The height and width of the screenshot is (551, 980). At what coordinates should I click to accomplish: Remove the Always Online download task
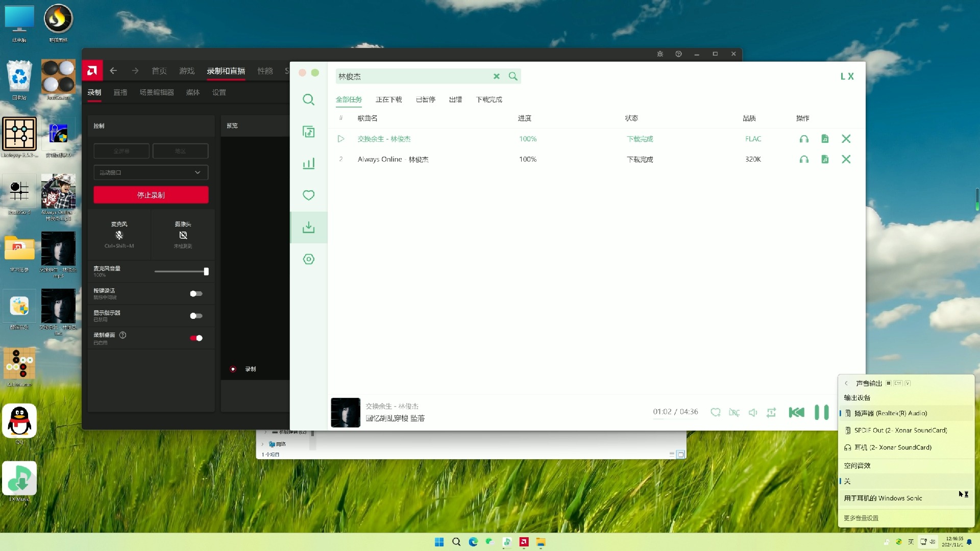[x=846, y=159]
